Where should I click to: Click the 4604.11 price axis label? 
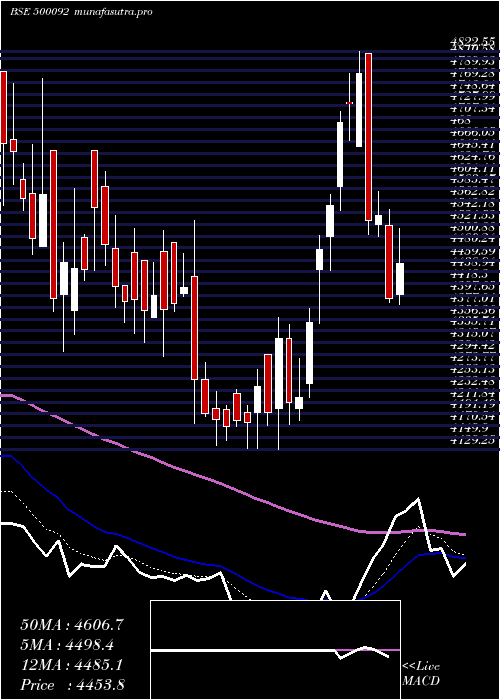(472, 170)
